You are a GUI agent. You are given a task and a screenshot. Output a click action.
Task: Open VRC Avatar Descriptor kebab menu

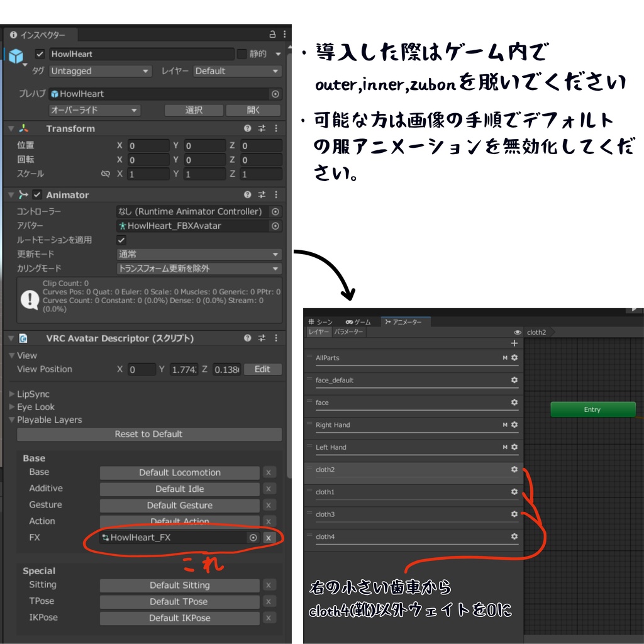[276, 338]
